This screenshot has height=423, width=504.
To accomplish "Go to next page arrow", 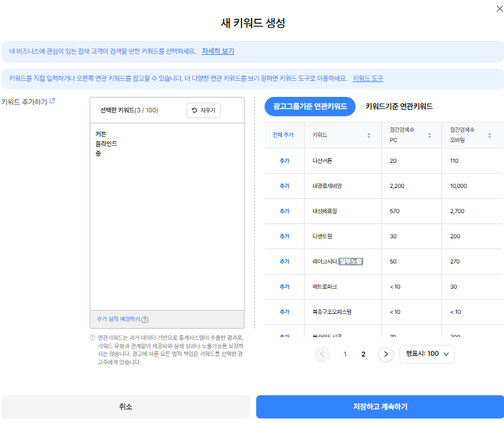I will 386,354.
